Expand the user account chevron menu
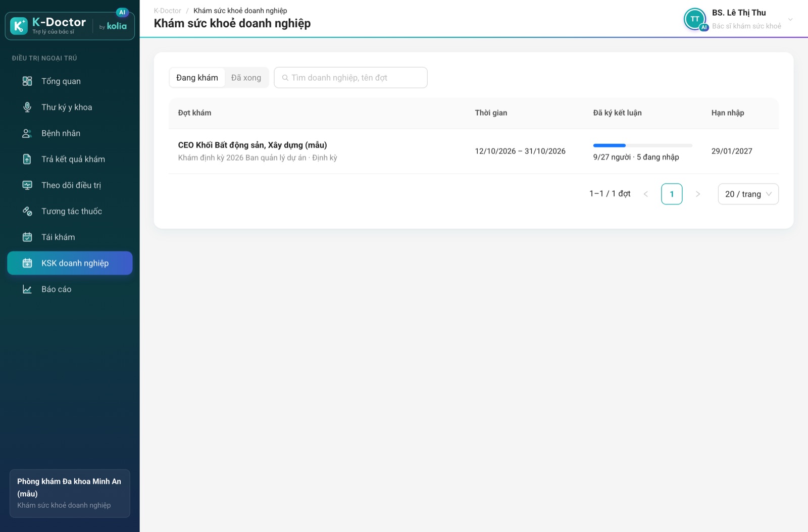 790,20
